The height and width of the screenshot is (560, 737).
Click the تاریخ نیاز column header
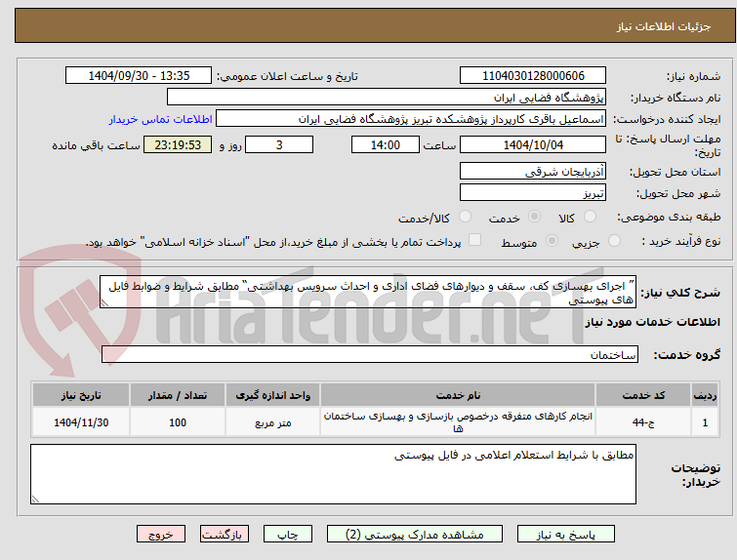pos(81,395)
